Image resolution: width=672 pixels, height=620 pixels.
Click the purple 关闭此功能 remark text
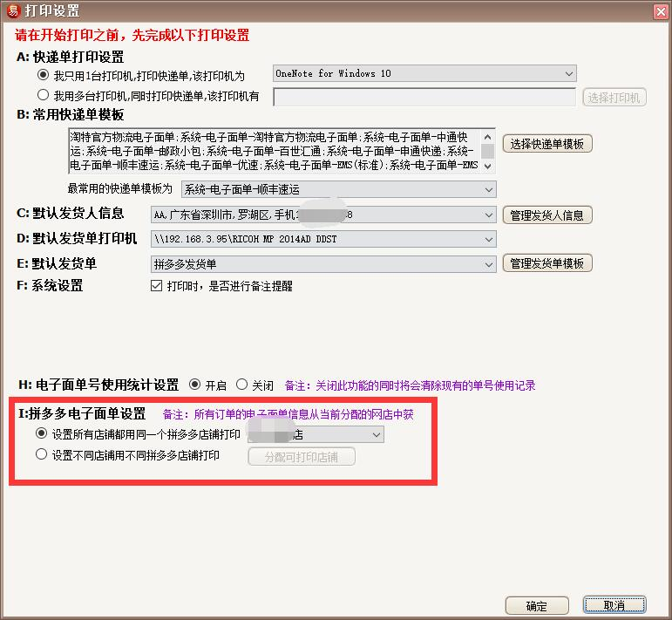point(411,385)
